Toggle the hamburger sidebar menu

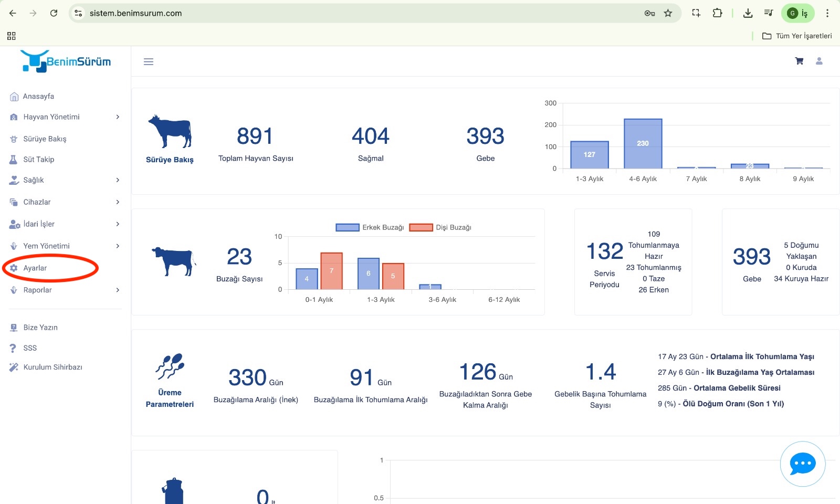coord(149,62)
